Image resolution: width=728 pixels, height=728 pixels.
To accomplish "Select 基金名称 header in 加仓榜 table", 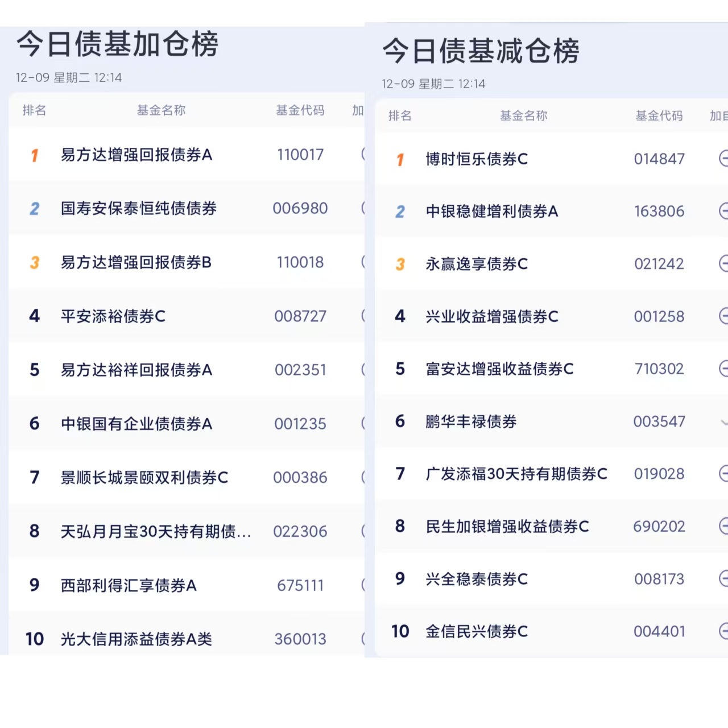I will [x=161, y=110].
